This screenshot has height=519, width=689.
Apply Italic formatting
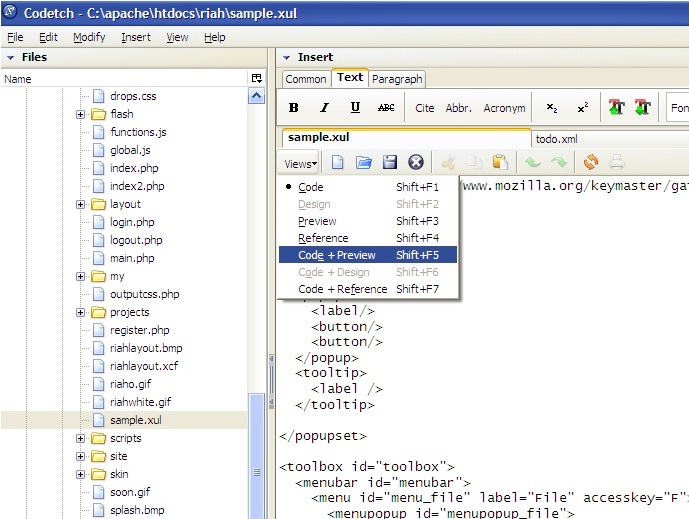pyautogui.click(x=324, y=108)
